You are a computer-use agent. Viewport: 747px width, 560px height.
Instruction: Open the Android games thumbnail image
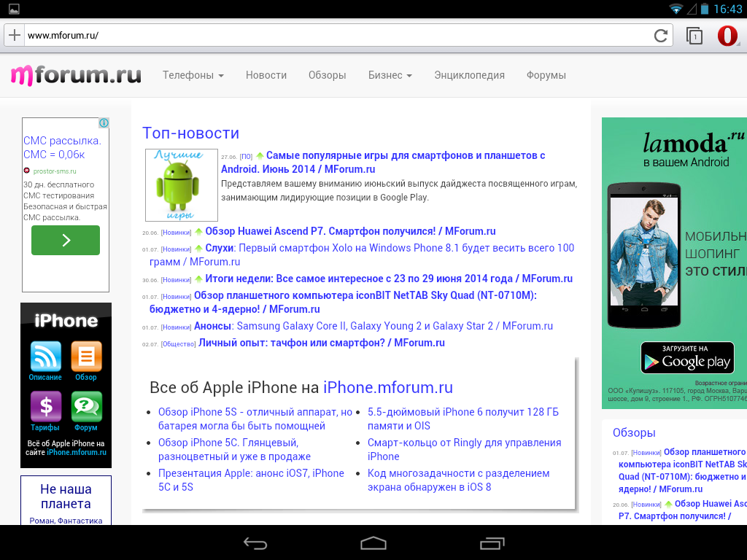point(182,185)
